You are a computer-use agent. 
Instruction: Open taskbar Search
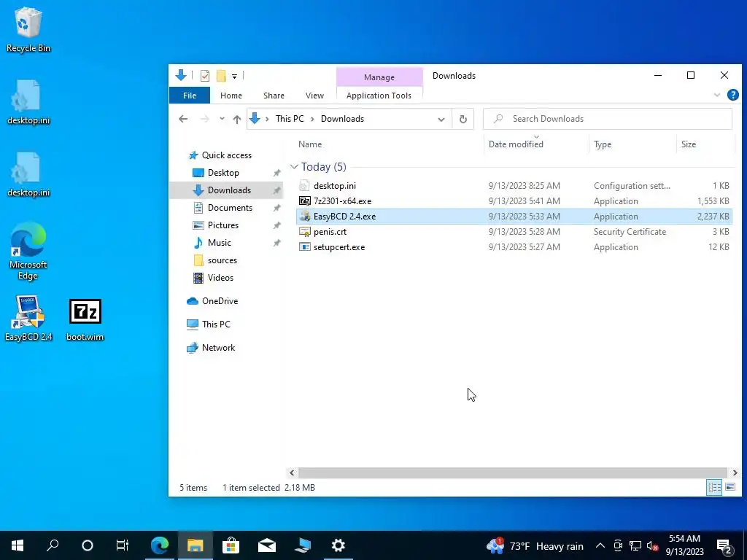(53, 545)
